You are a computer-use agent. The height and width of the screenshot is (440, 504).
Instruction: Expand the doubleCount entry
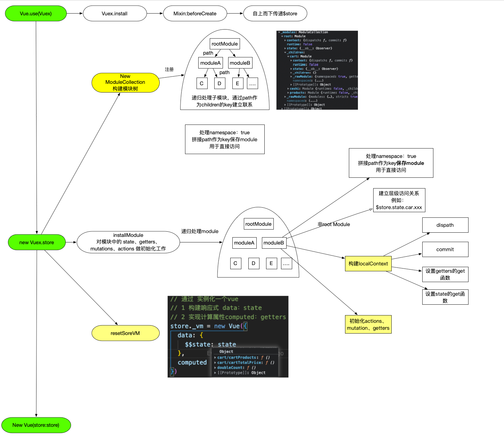pyautogui.click(x=215, y=368)
